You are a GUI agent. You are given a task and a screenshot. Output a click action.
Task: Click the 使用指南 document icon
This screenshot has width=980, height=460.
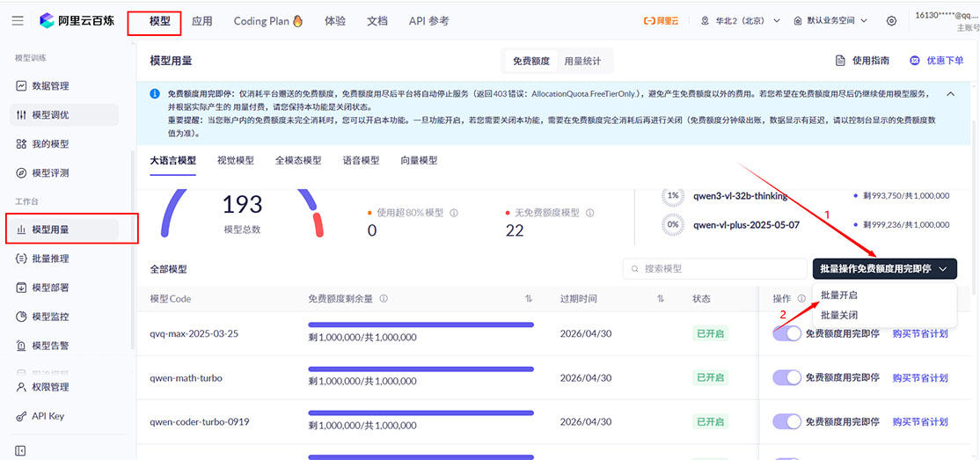(841, 61)
